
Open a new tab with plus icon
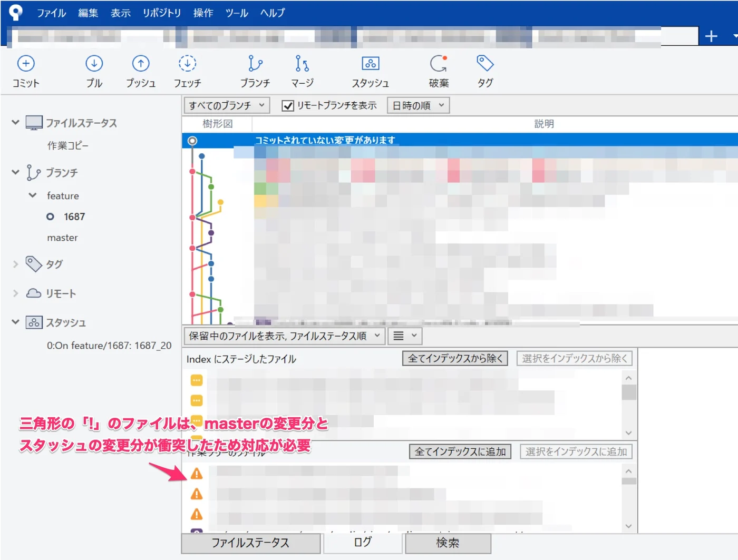point(711,36)
